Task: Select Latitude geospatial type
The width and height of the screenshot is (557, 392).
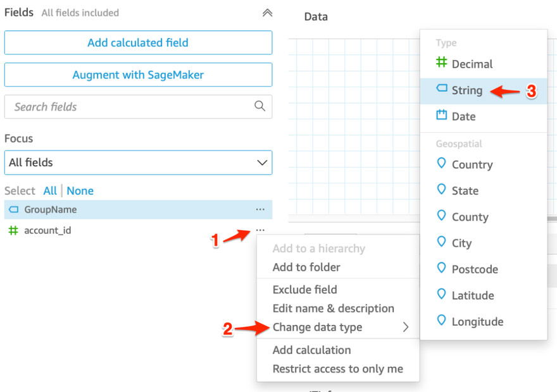Action: [x=472, y=295]
